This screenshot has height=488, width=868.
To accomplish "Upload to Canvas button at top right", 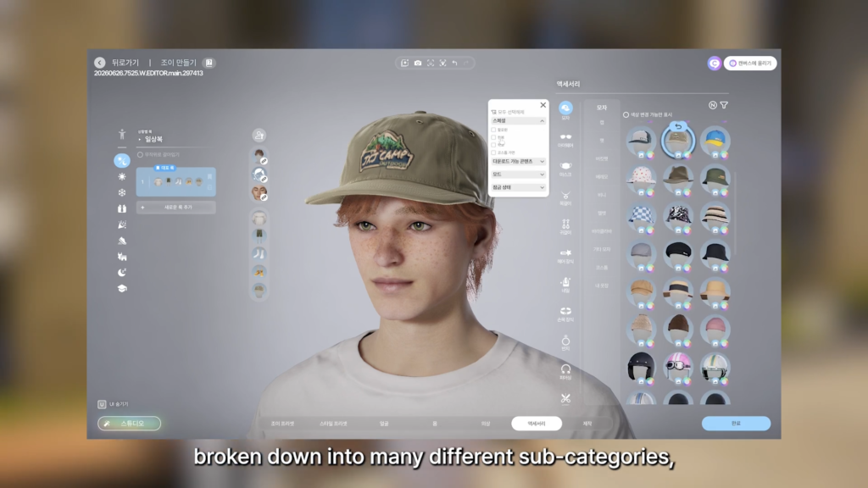I will tap(750, 63).
